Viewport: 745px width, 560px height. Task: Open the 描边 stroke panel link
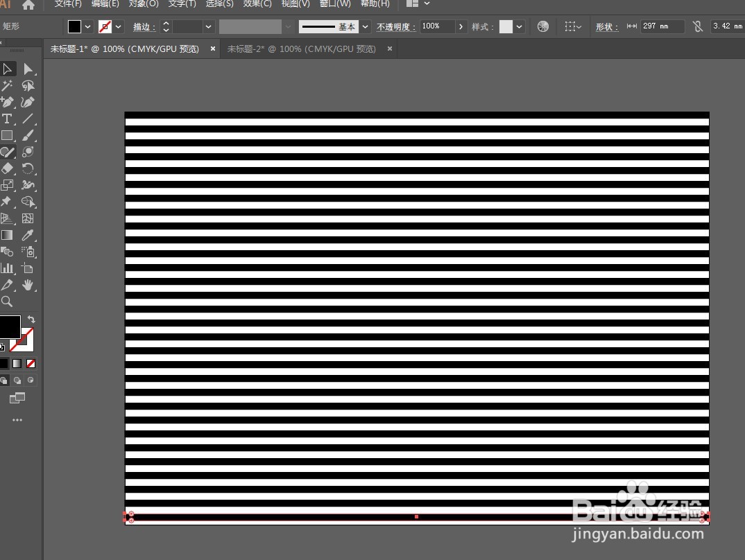144,27
